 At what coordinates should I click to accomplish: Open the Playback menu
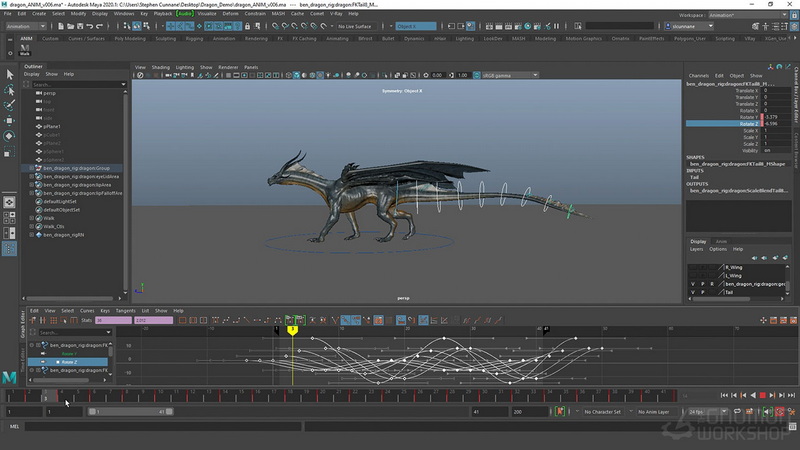point(163,14)
